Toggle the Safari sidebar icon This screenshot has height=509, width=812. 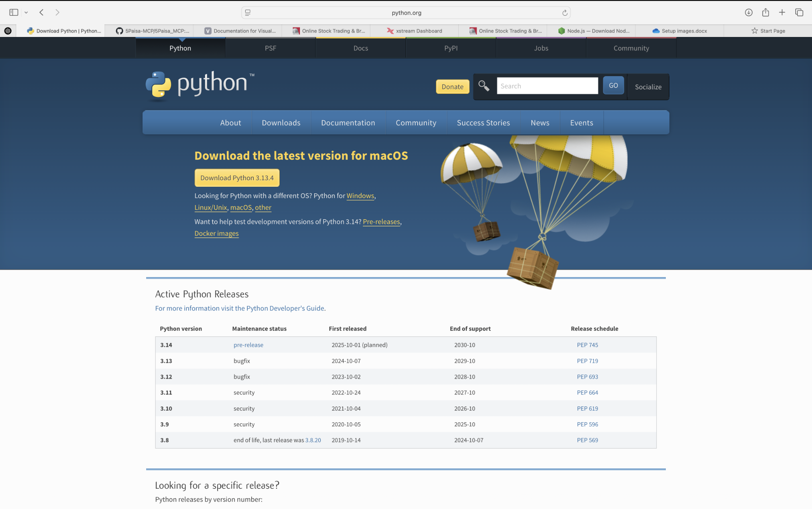click(x=14, y=12)
